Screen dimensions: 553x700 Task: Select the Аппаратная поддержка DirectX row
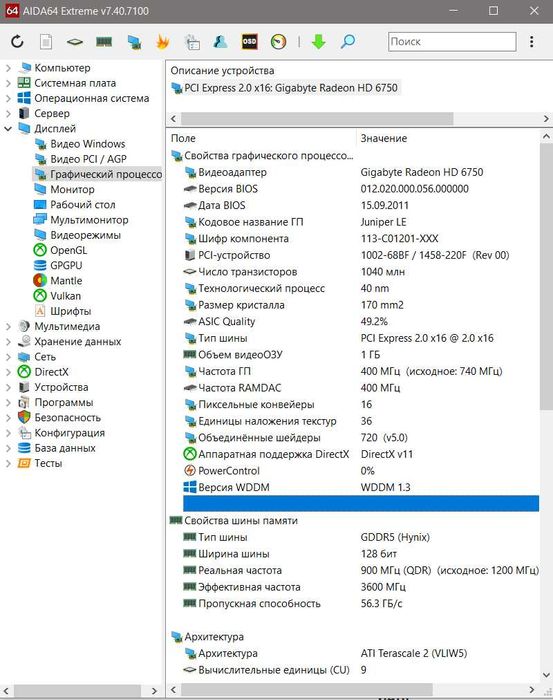[x=361, y=454]
